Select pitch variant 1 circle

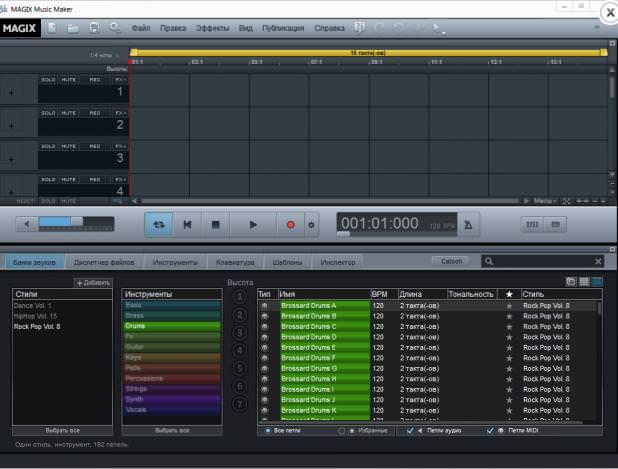[x=239, y=297]
